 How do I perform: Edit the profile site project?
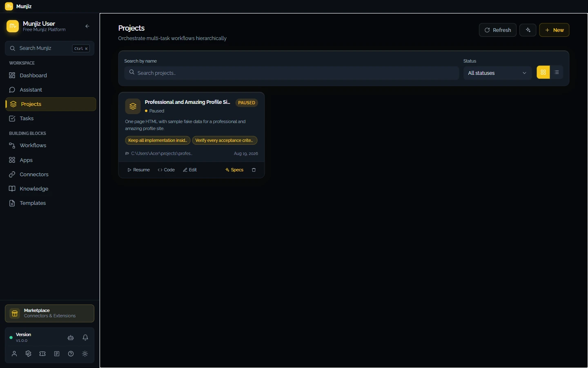[x=190, y=170]
